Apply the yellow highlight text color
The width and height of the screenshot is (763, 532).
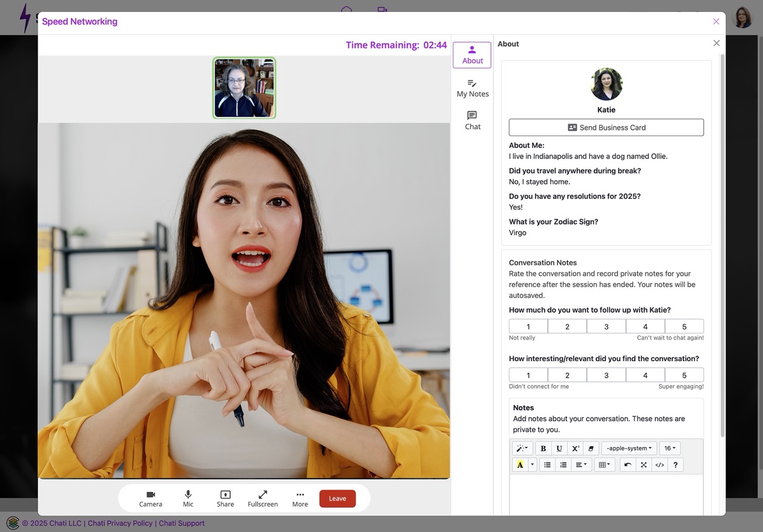[x=520, y=465]
